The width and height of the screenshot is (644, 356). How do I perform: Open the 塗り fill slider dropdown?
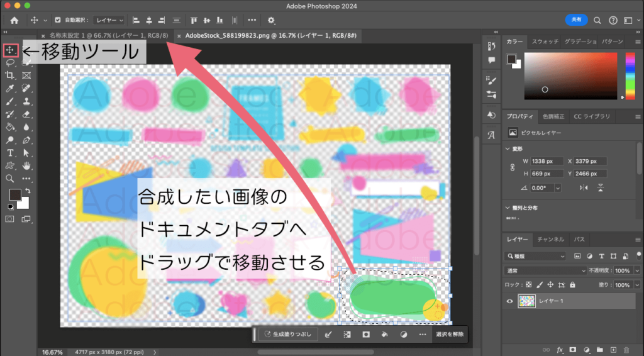click(637, 284)
